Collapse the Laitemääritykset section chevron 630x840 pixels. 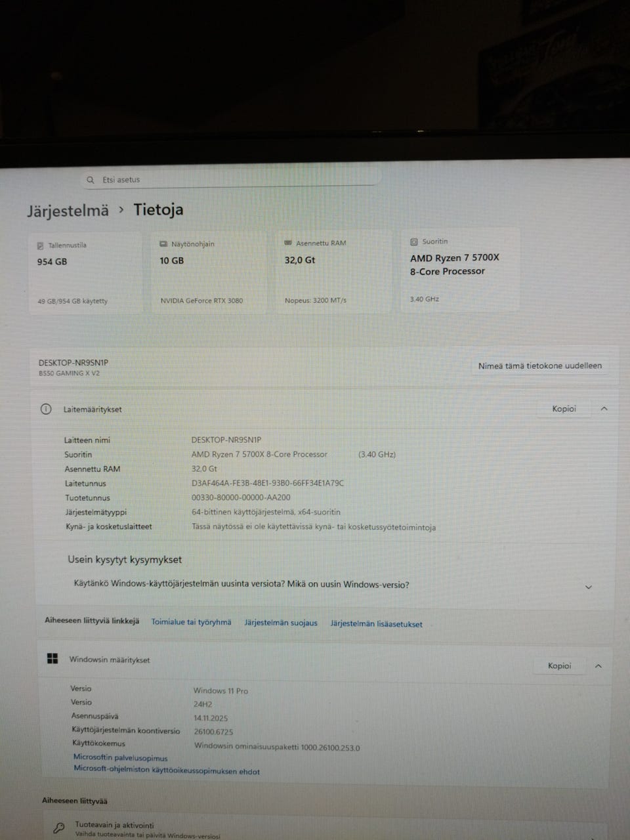click(x=604, y=408)
